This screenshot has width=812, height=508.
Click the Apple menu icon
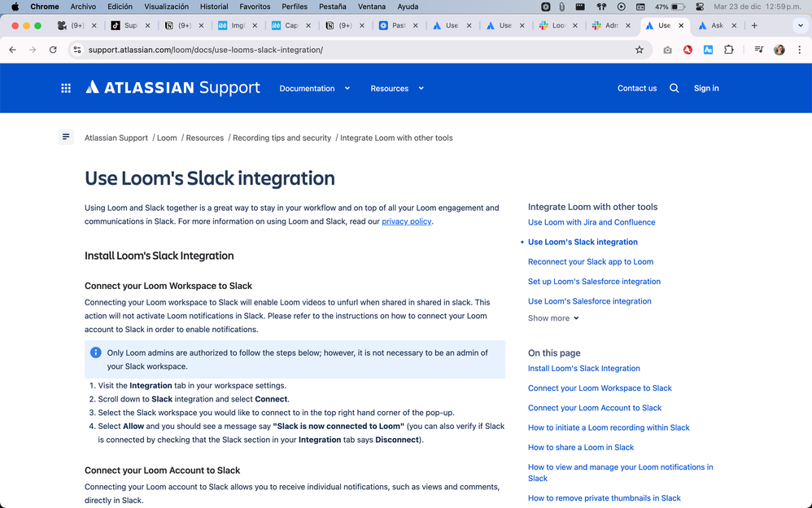pyautogui.click(x=15, y=7)
